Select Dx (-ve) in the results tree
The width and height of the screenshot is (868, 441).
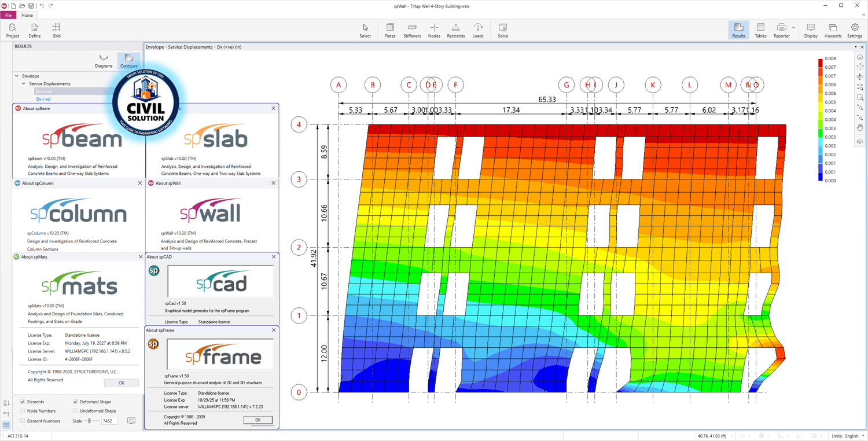pos(43,99)
